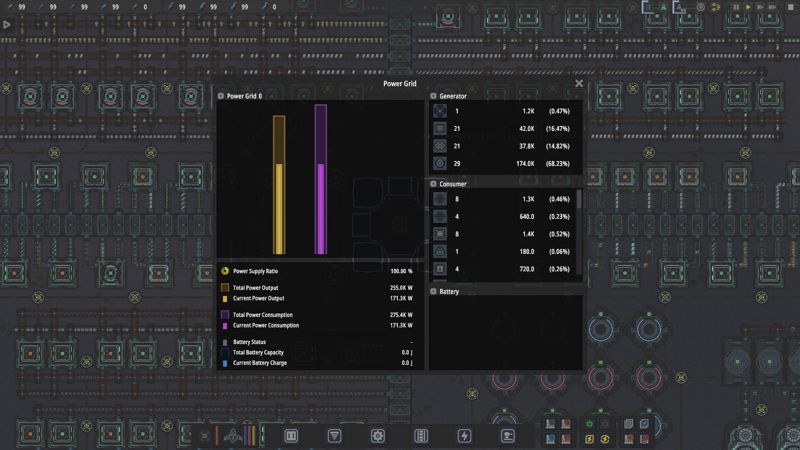Select the green circular icon in bottom cluster
The width and height of the screenshot is (800, 450).
point(589,424)
